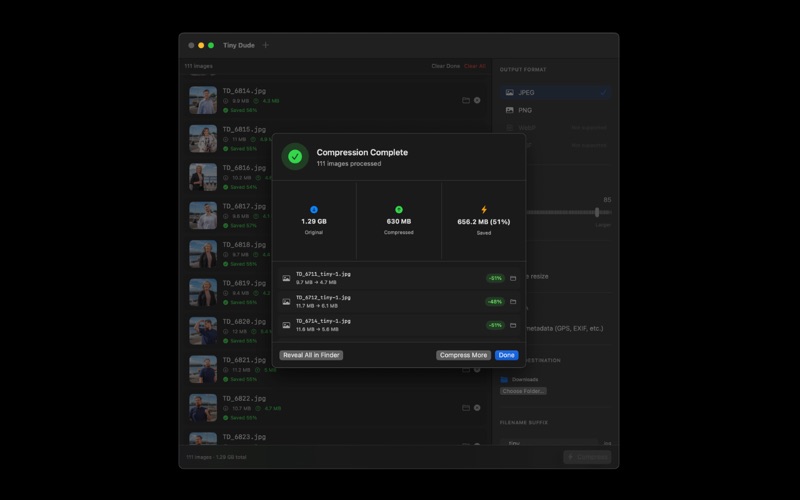The image size is (800, 500).
Task: Open the TD_6821.jpg thumbnail
Action: pyautogui.click(x=203, y=369)
